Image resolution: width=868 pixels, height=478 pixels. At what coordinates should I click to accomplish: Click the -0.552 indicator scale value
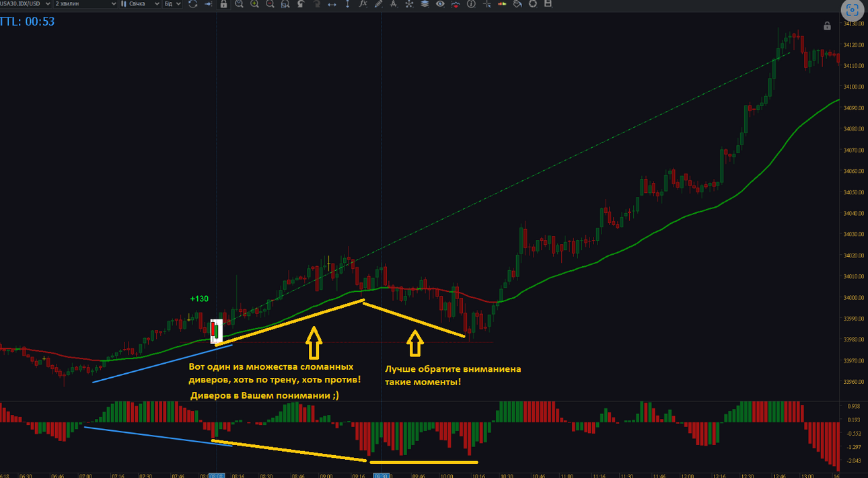[x=853, y=434]
